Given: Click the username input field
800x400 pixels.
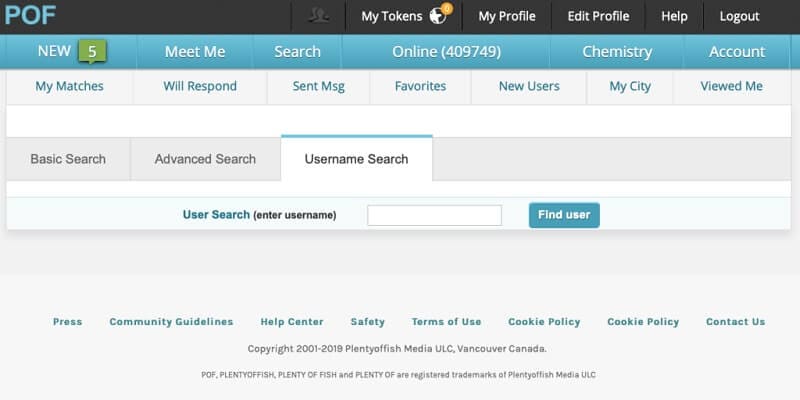Looking at the screenshot, I should [434, 215].
